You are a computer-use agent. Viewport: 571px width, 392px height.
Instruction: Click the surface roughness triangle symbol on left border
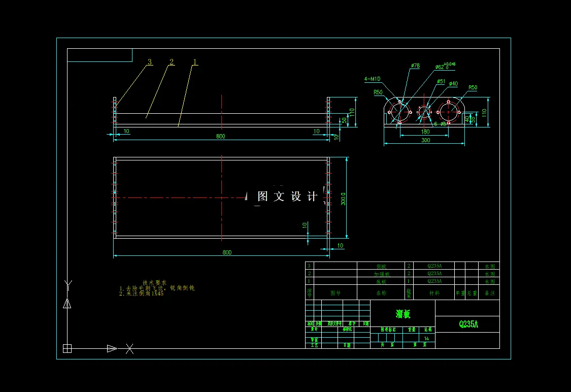point(66,305)
